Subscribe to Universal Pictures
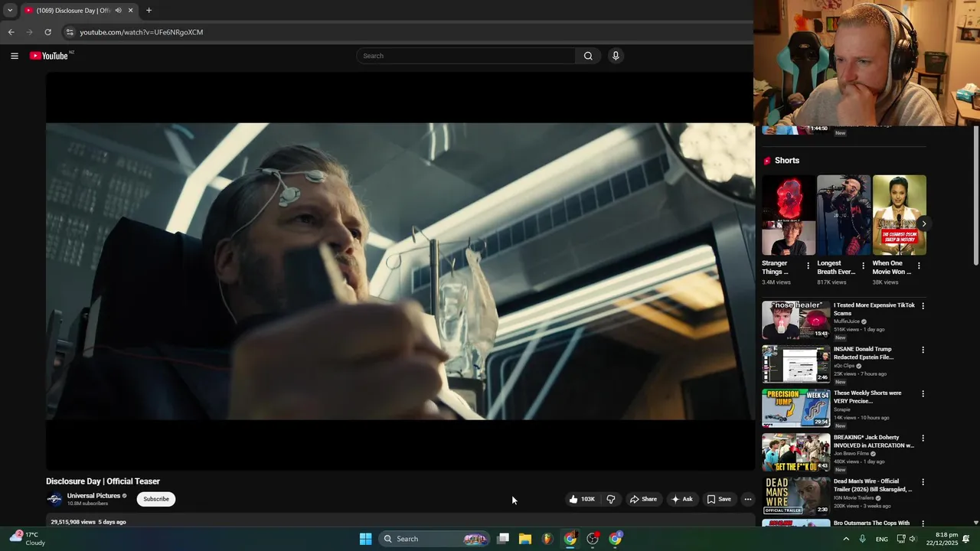The image size is (980, 551). click(x=156, y=499)
